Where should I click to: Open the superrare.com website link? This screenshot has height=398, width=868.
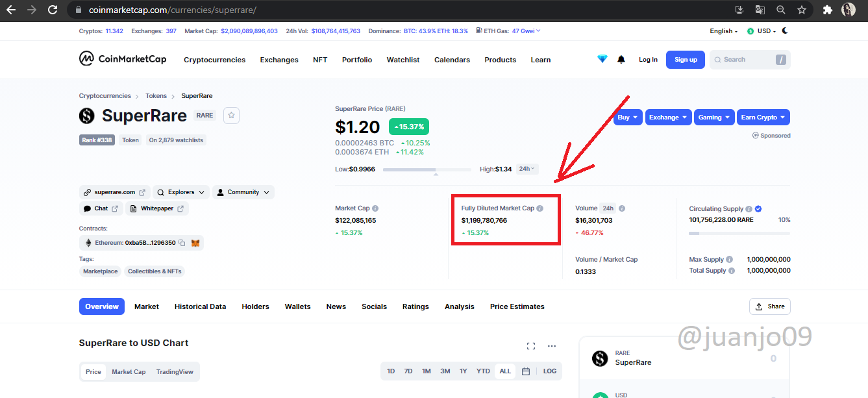click(115, 192)
